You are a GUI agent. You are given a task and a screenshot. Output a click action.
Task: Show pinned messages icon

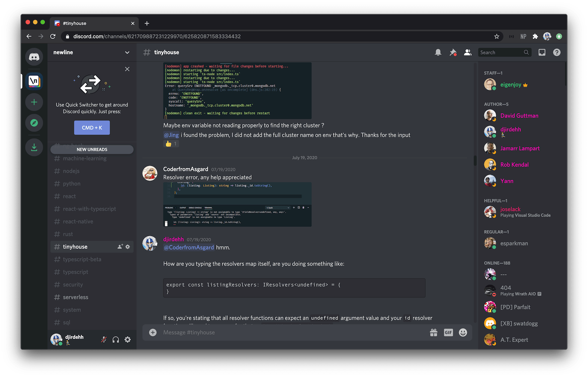coord(453,52)
